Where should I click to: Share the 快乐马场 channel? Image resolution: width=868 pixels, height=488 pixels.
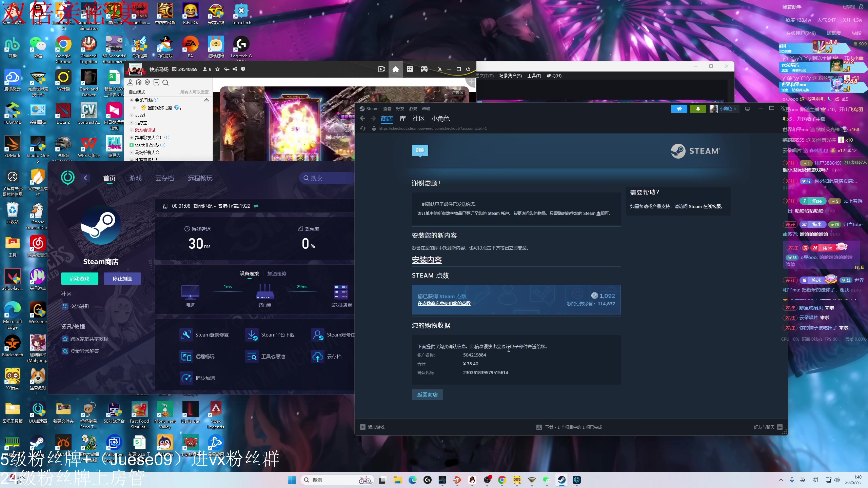pyautogui.click(x=235, y=69)
